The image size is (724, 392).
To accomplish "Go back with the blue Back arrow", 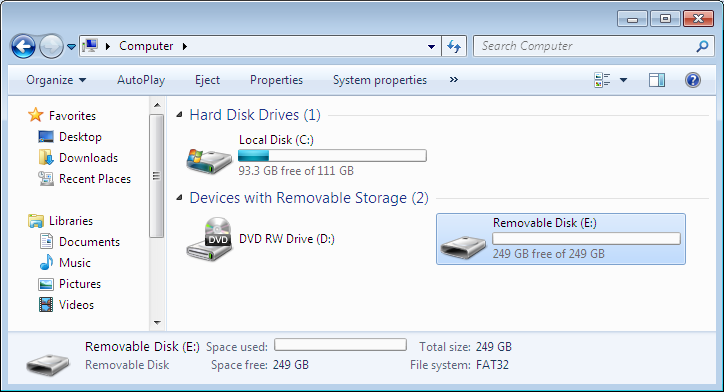I will (23, 46).
